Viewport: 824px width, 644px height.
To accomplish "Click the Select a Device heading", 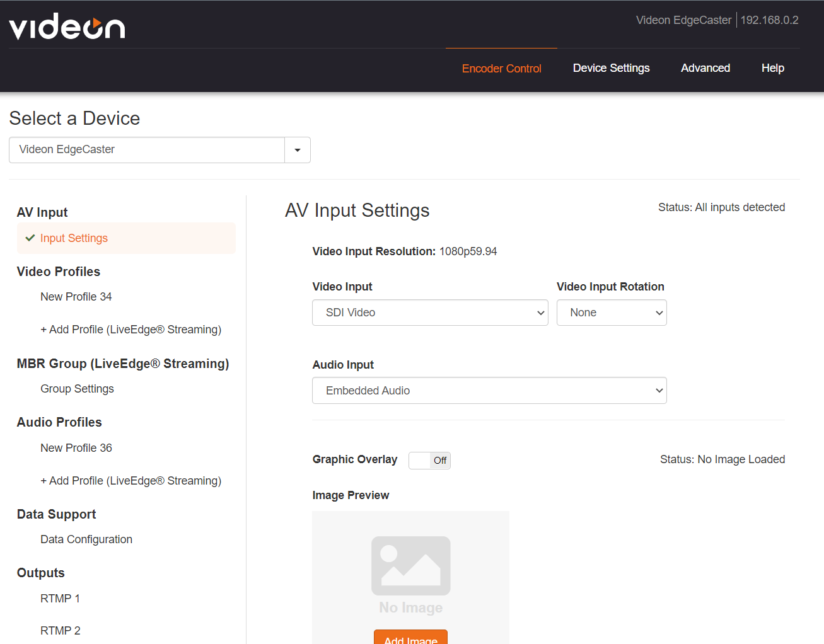I will [74, 118].
